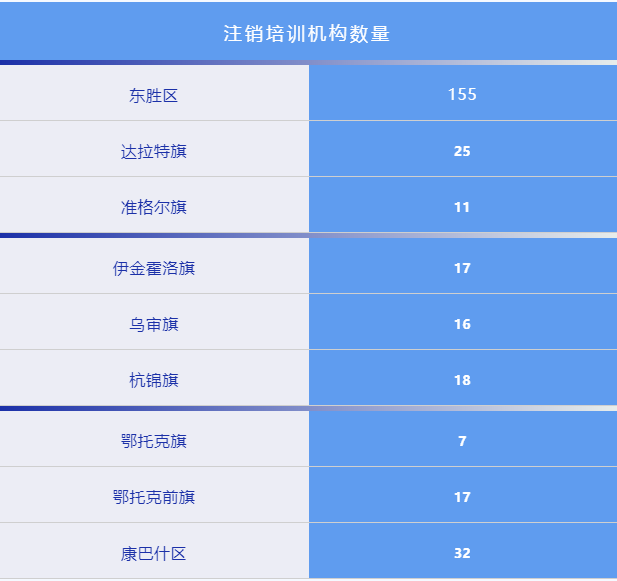This screenshot has width=617, height=581.
Task: Select the 康巴什区 name cell
Action: click(153, 554)
